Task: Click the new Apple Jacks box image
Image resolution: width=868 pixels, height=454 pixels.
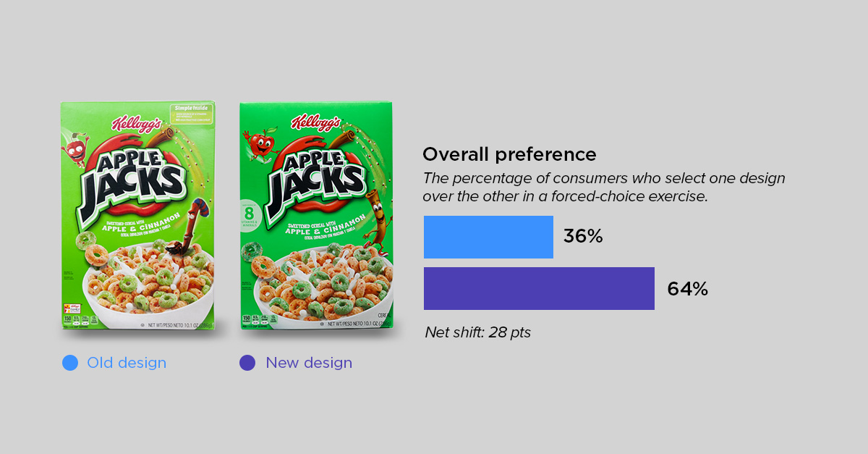Action: tap(317, 216)
